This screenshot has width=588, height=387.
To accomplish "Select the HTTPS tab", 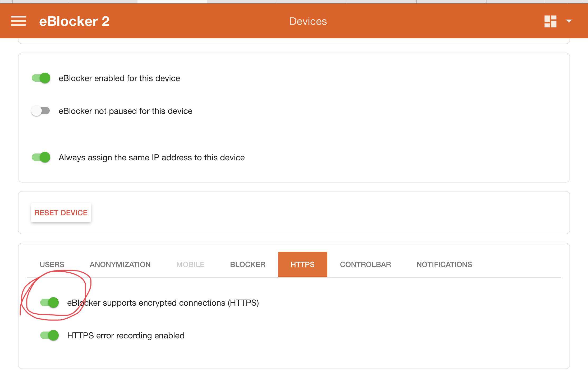I will pos(303,264).
